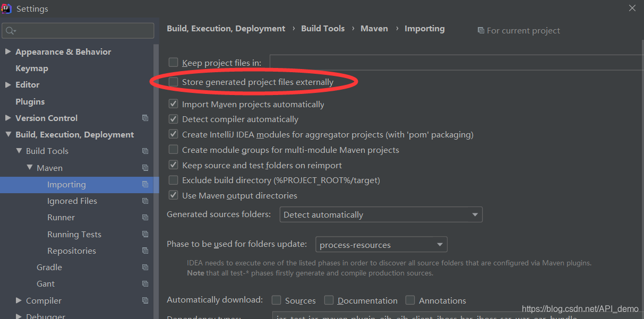Image resolution: width=644 pixels, height=319 pixels.
Task: Toggle 'Create IntelliJ IDEA modules for aggregator projects'
Action: tap(173, 134)
